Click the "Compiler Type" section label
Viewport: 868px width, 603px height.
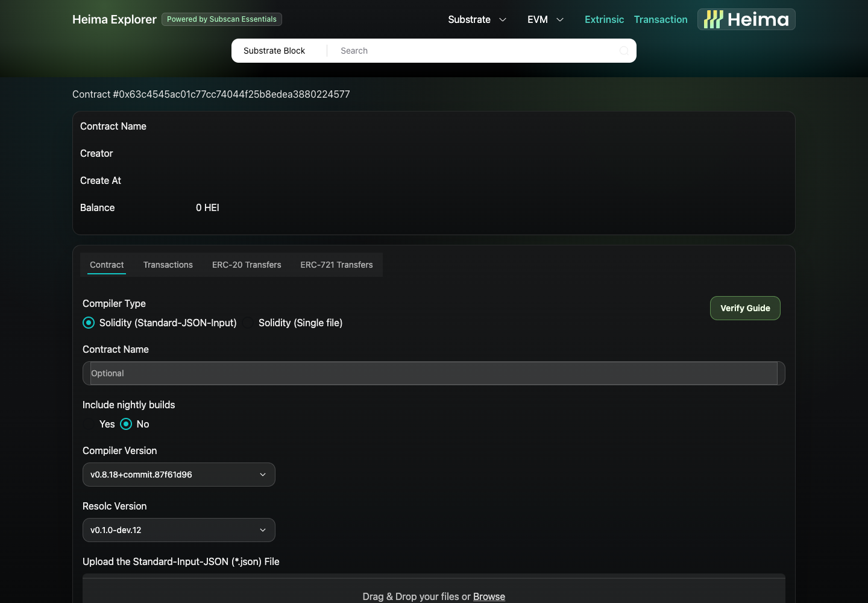pyautogui.click(x=114, y=303)
